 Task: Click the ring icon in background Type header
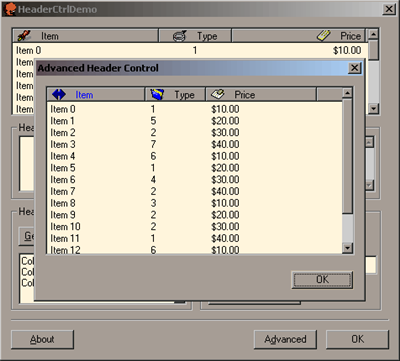[x=179, y=36]
